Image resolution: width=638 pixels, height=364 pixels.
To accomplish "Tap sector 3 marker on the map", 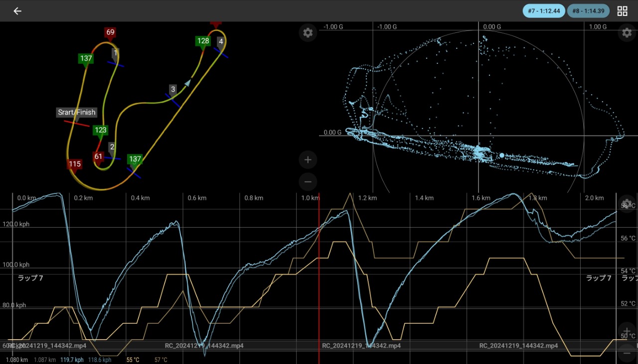I will [x=172, y=91].
